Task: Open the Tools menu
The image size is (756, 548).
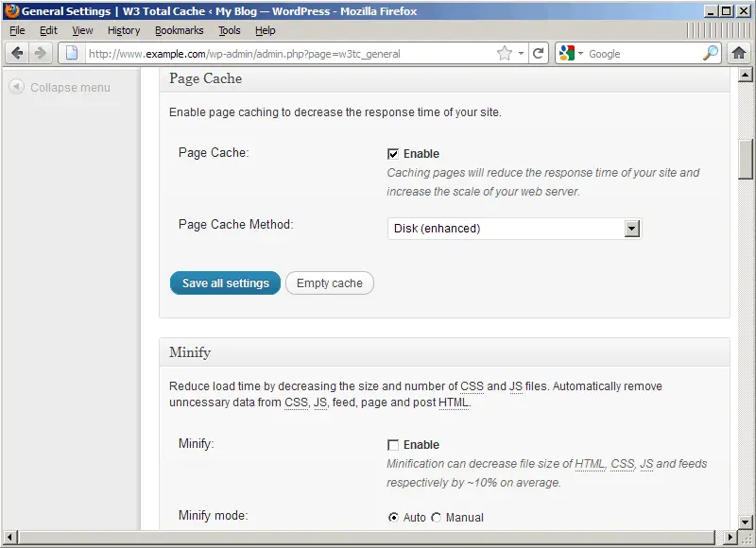Action: 230,30
